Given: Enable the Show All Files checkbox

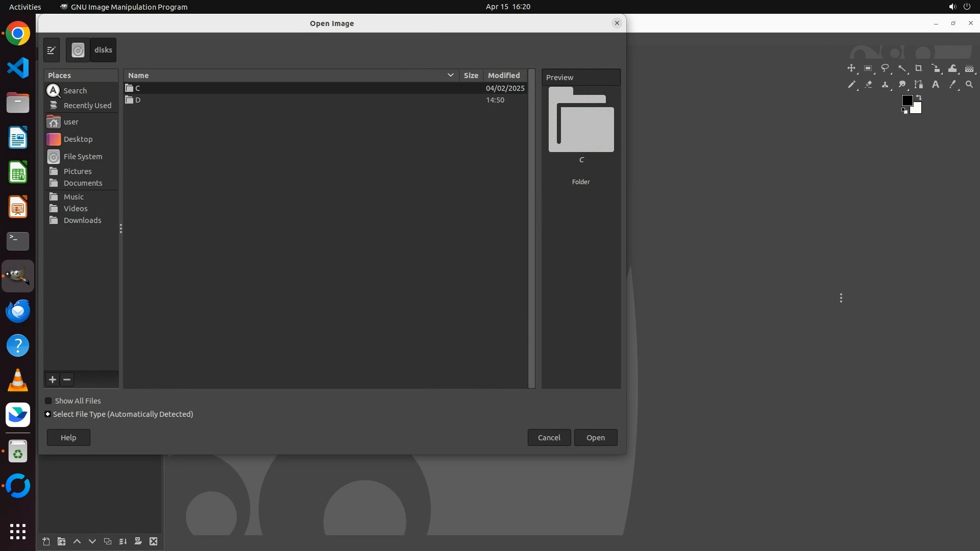Looking at the screenshot, I should pyautogui.click(x=48, y=401).
